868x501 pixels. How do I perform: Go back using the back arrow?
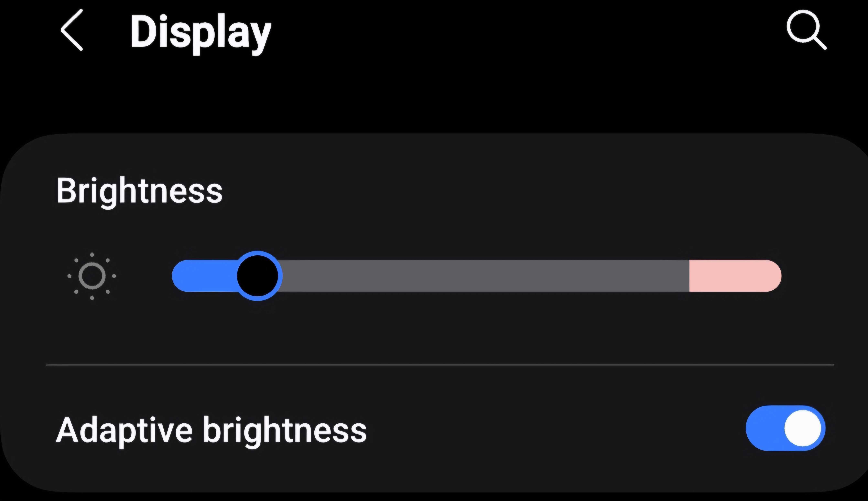[72, 30]
